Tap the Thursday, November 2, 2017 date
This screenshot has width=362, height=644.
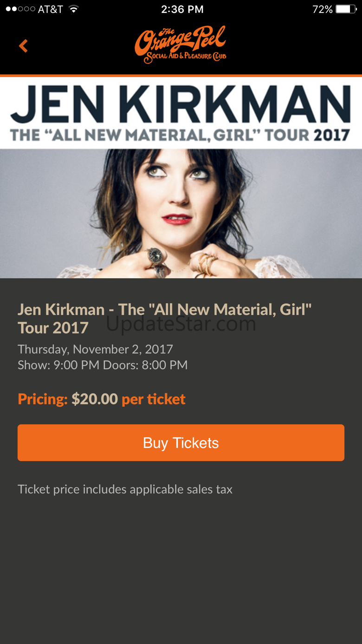95,349
